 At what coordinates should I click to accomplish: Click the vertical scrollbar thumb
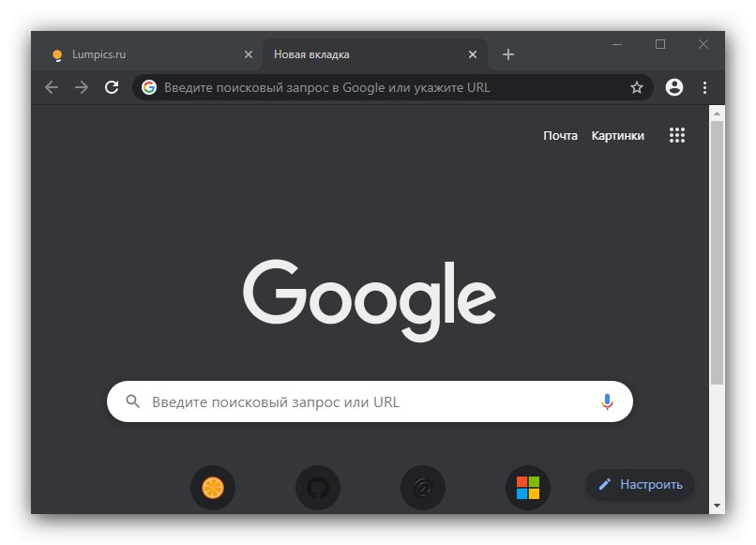click(x=717, y=252)
